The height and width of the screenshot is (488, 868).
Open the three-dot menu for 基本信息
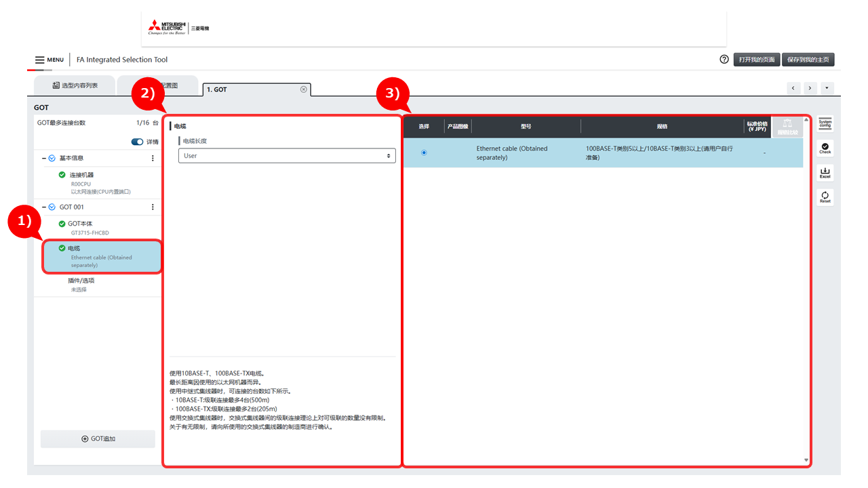click(x=153, y=158)
